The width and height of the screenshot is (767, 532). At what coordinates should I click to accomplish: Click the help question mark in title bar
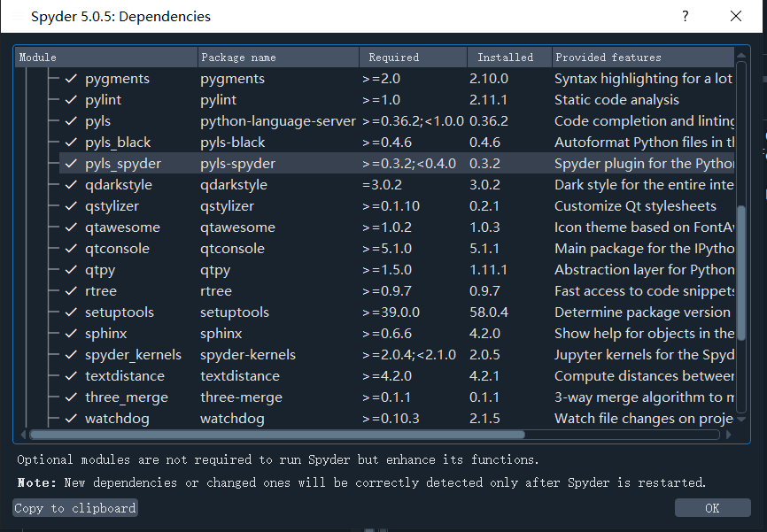[686, 16]
